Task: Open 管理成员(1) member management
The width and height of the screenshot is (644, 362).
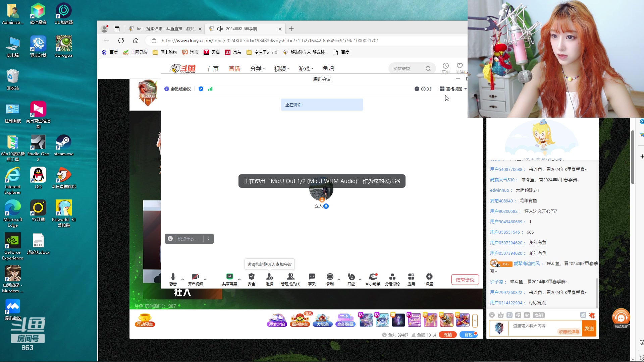Action: pyautogui.click(x=290, y=279)
